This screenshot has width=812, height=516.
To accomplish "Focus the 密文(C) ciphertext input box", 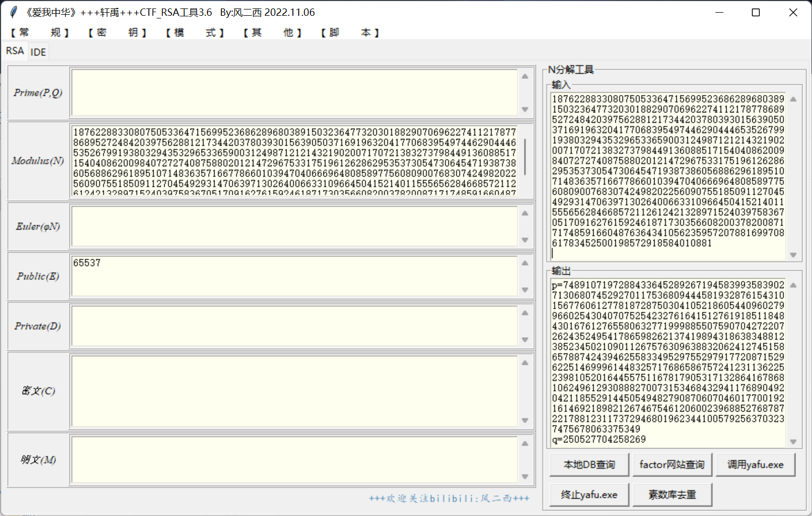I will click(x=294, y=391).
